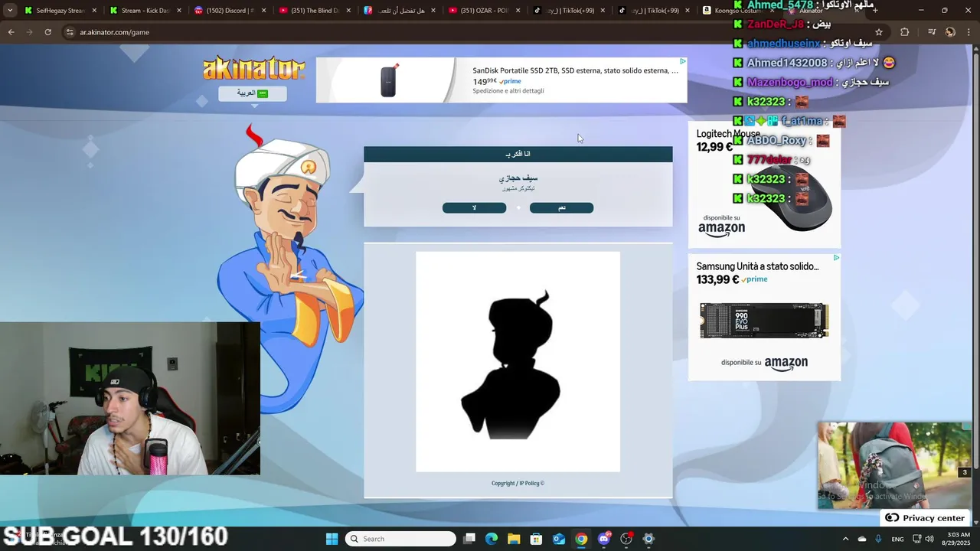Image resolution: width=980 pixels, height=551 pixels.
Task: Open File Explorer from the taskbar
Action: click(x=514, y=539)
